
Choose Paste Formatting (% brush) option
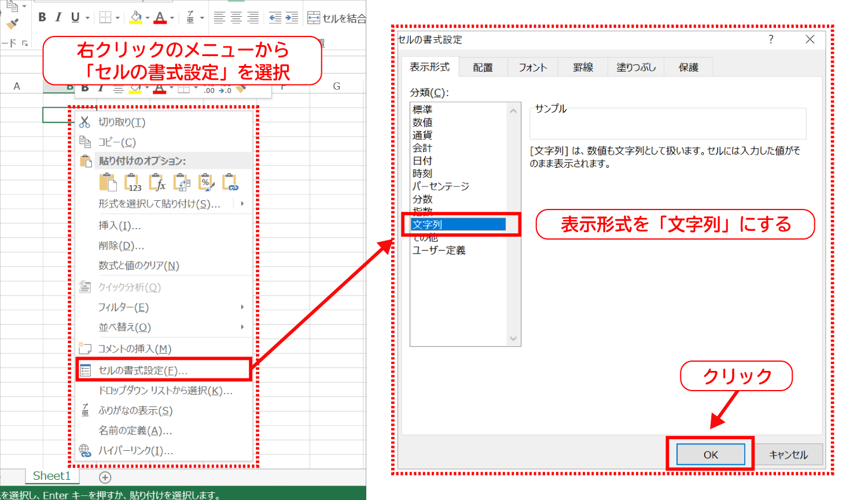[207, 182]
